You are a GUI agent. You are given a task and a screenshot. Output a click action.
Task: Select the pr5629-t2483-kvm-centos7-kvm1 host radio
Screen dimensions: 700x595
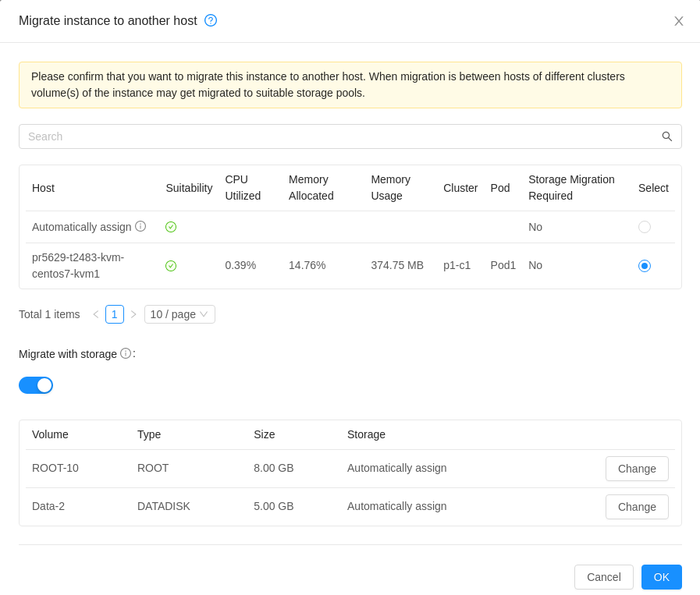tap(644, 266)
